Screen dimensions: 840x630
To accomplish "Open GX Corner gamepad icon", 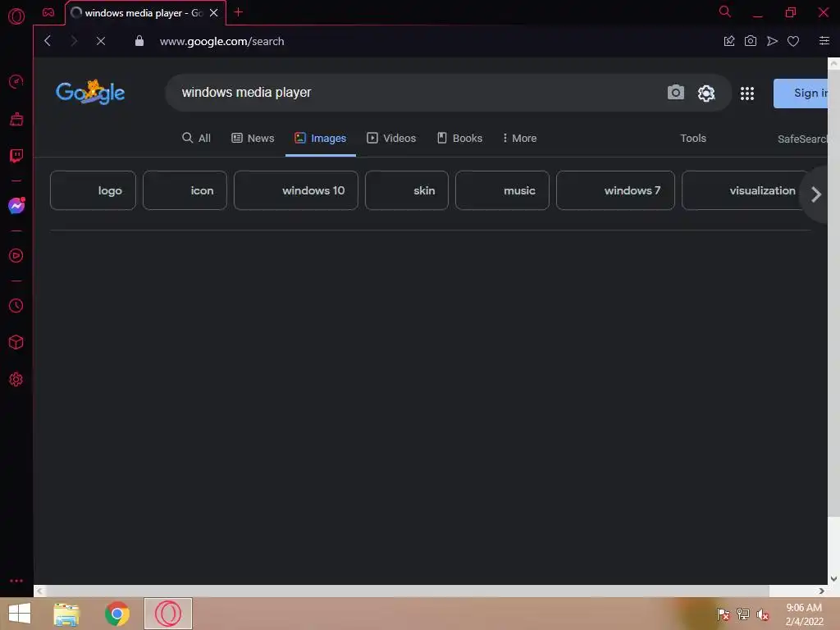I will pyautogui.click(x=48, y=12).
